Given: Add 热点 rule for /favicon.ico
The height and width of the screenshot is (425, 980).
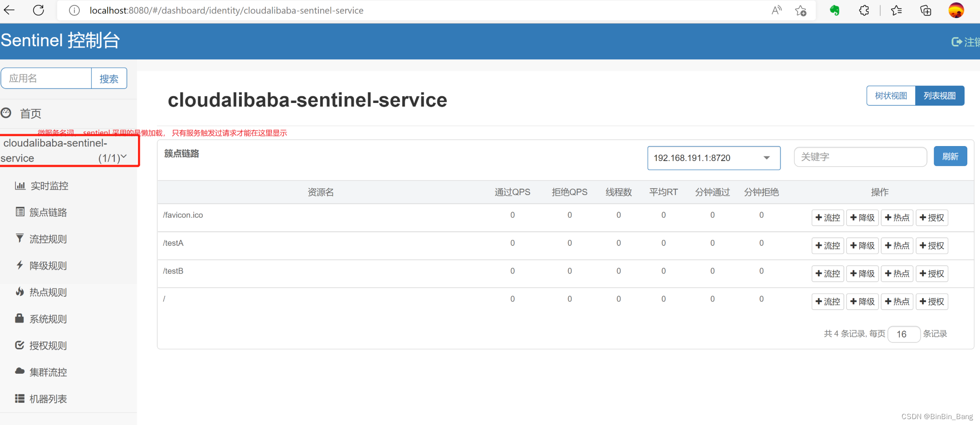Looking at the screenshot, I should click(x=897, y=218).
